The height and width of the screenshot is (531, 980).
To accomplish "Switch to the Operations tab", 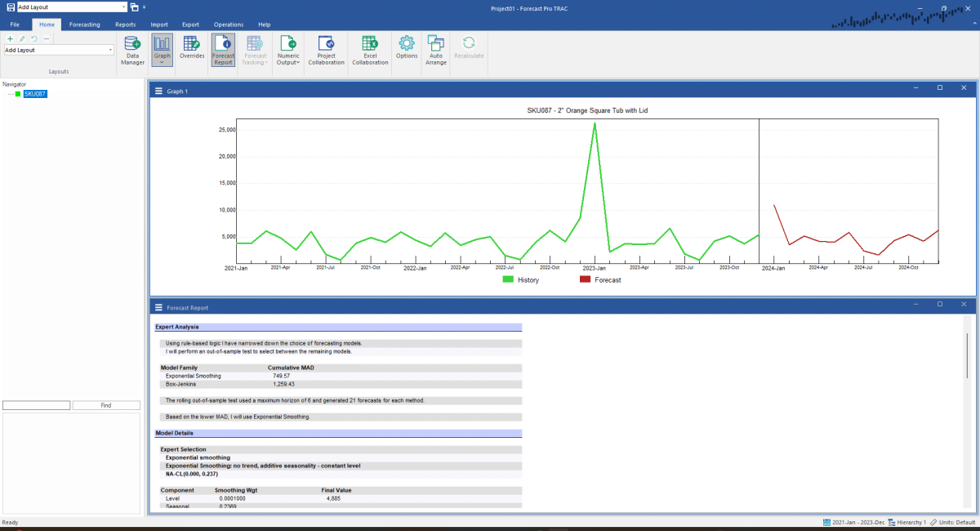I will 229,25.
